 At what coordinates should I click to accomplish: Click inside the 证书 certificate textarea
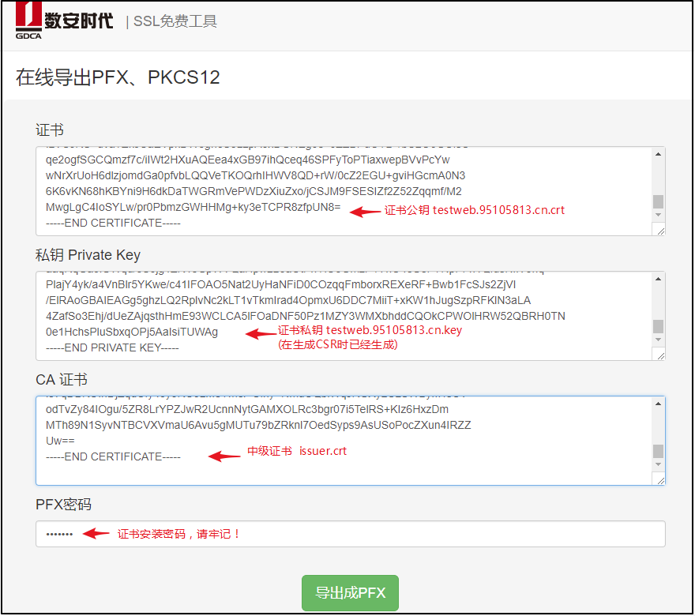pos(344,191)
